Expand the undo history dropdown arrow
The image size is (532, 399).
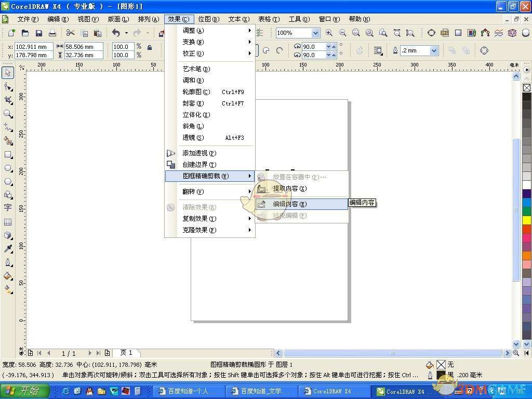127,32
